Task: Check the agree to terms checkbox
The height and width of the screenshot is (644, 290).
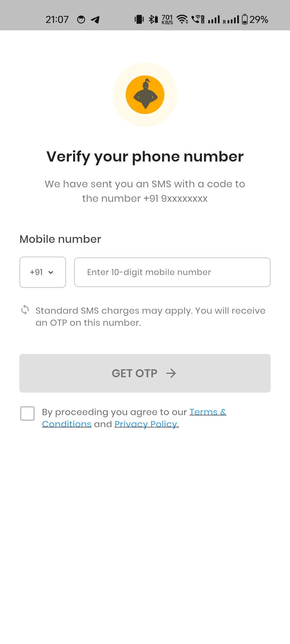Action: (27, 413)
